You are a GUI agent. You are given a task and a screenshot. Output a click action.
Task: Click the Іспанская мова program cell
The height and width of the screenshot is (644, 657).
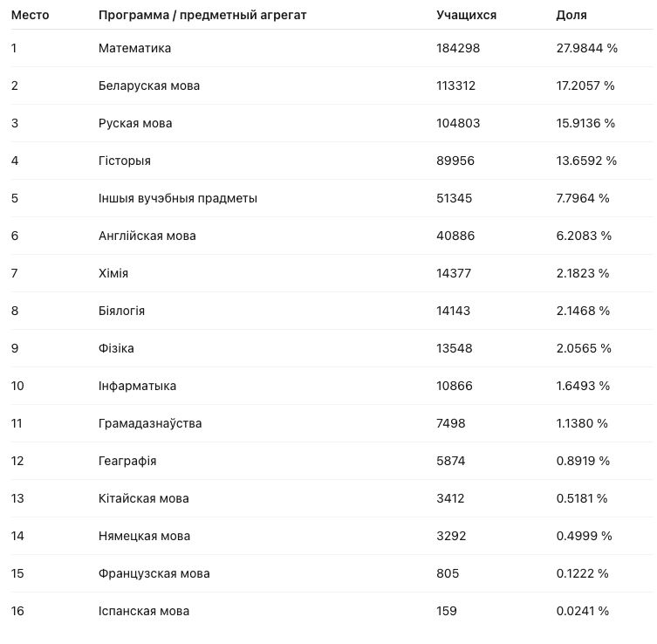click(x=144, y=611)
